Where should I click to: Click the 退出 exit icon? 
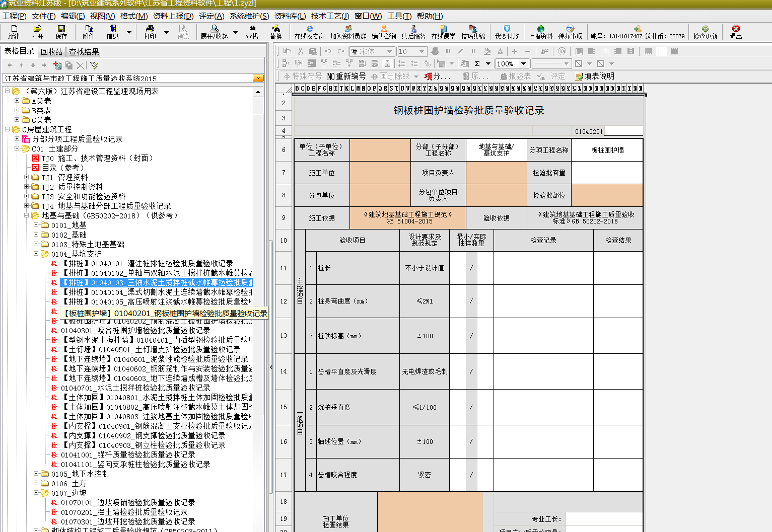pos(736,32)
